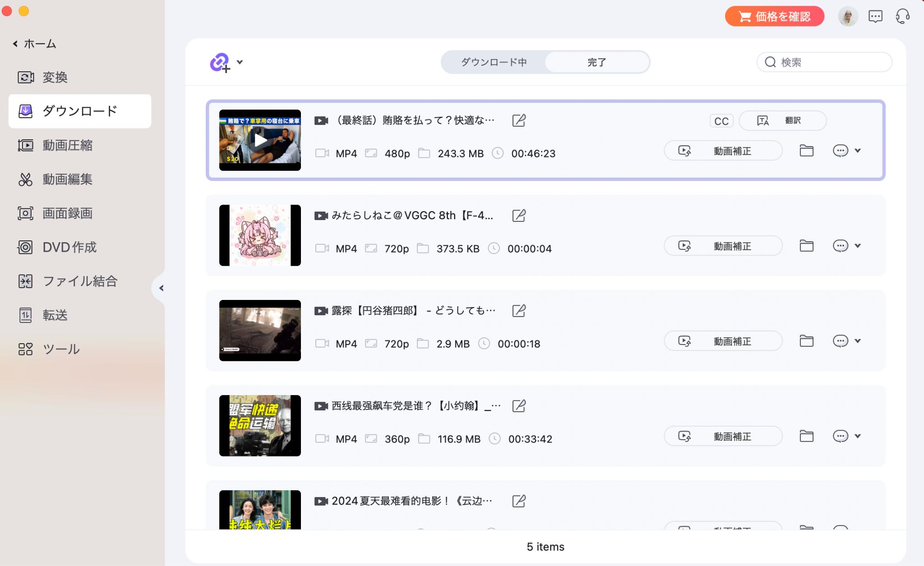924x566 pixels.
Task: Click the 00:46:23 duration value
Action: 533,154
